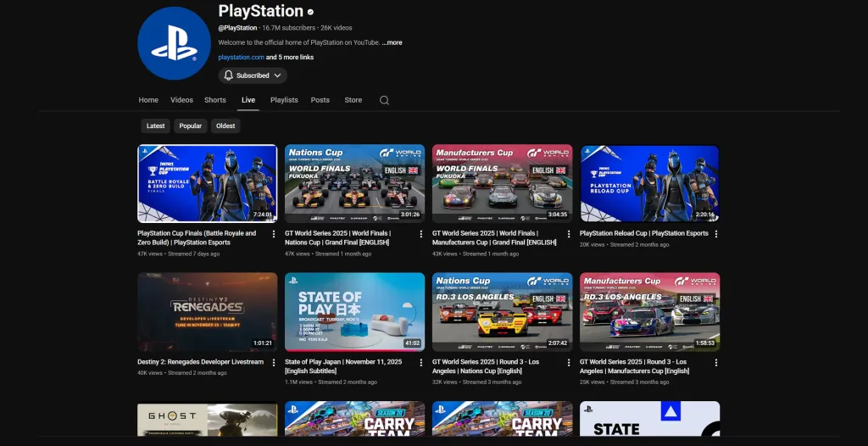Open menu for World Finals Manufacturers Cup video
Viewport: 868px width, 446px height.
[569, 234]
